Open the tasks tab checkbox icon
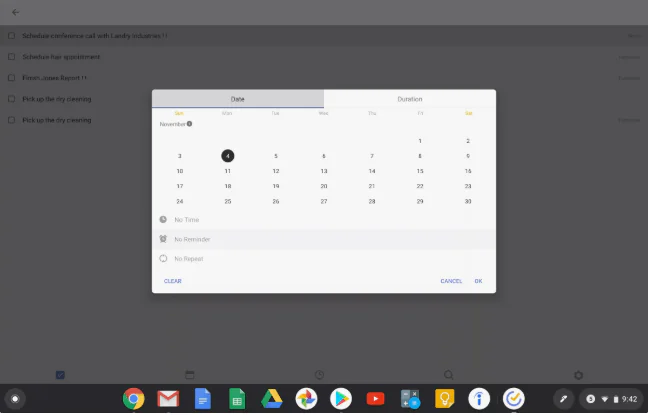The width and height of the screenshot is (648, 415). pos(60,375)
